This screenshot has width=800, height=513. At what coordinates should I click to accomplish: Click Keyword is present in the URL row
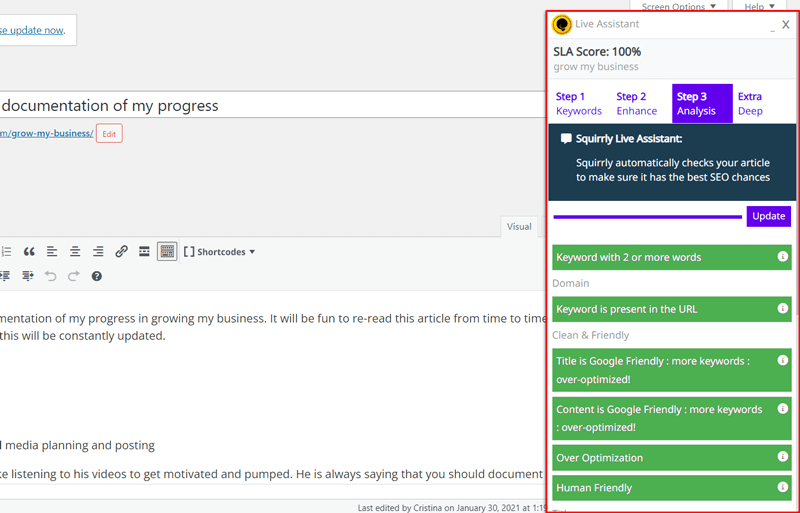click(x=671, y=309)
